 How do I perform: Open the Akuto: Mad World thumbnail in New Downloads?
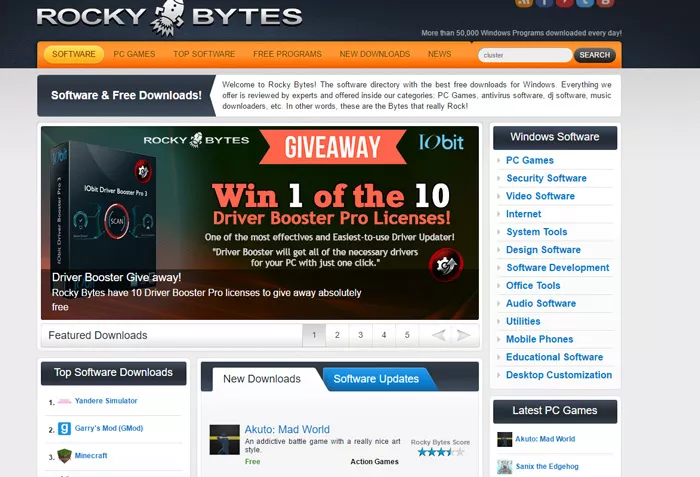225,440
